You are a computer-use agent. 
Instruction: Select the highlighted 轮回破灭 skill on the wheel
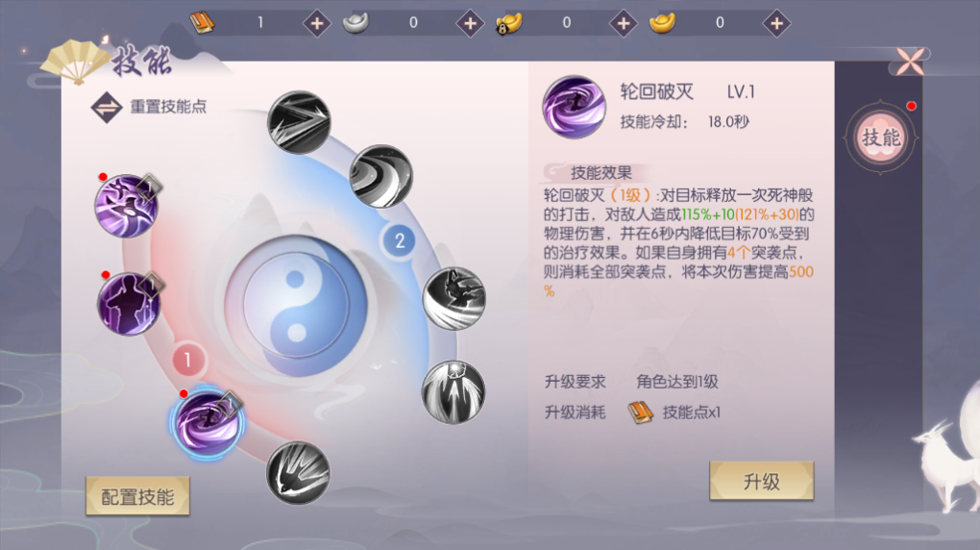(207, 424)
